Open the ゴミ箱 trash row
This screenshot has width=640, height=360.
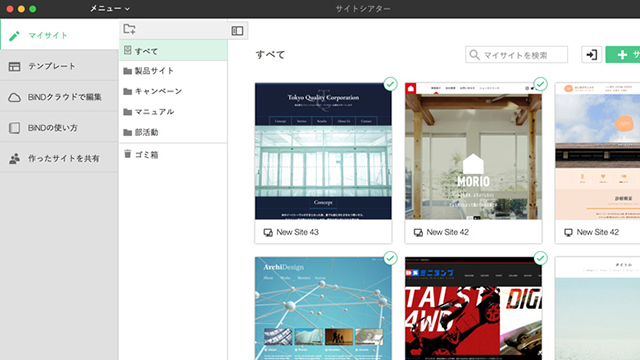[x=173, y=155]
